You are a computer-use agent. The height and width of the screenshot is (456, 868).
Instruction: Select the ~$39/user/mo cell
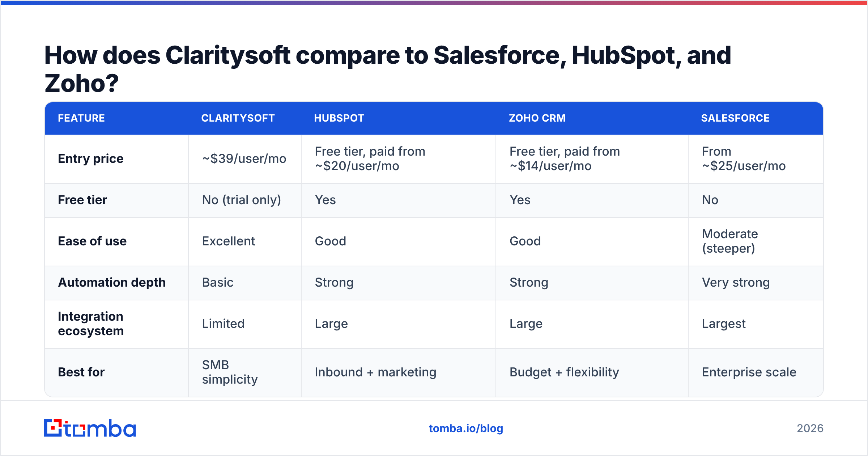(244, 159)
